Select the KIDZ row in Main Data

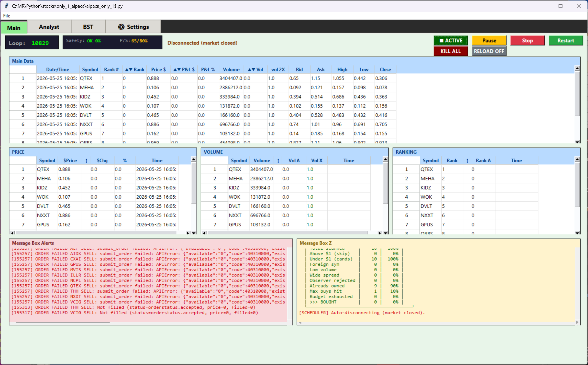pyautogui.click(x=203, y=97)
